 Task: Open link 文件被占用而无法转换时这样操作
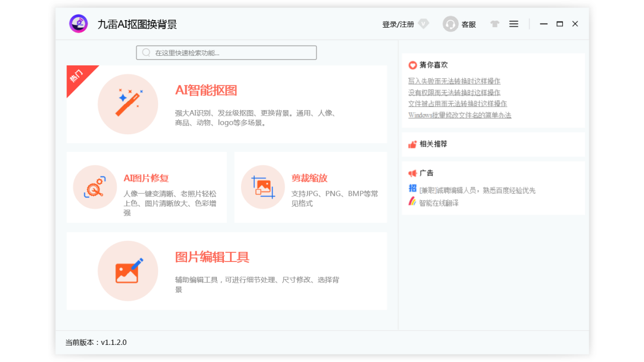pos(457,104)
